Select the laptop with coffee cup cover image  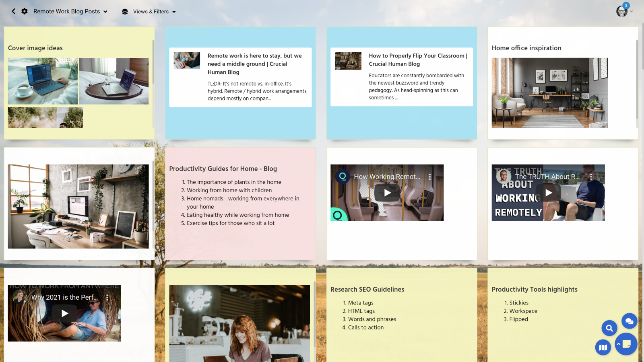[x=43, y=81]
